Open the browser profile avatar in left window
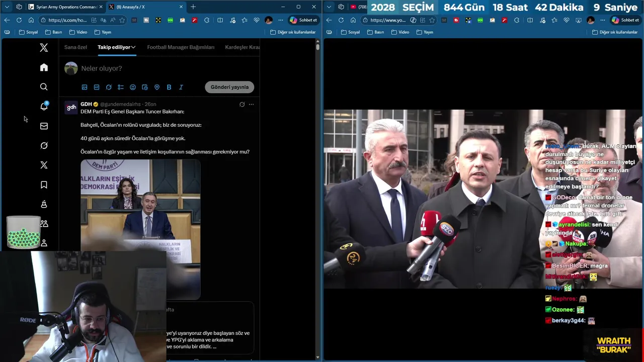Image resolution: width=644 pixels, height=362 pixels. (269, 20)
